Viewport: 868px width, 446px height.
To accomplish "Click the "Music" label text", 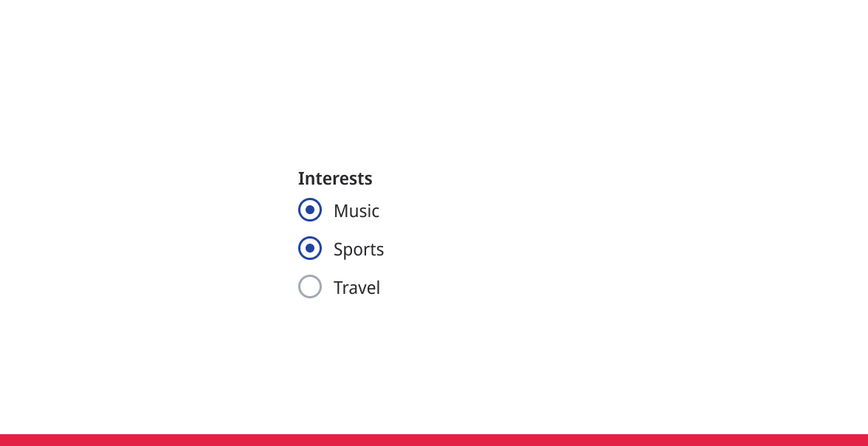I will coord(356,211).
